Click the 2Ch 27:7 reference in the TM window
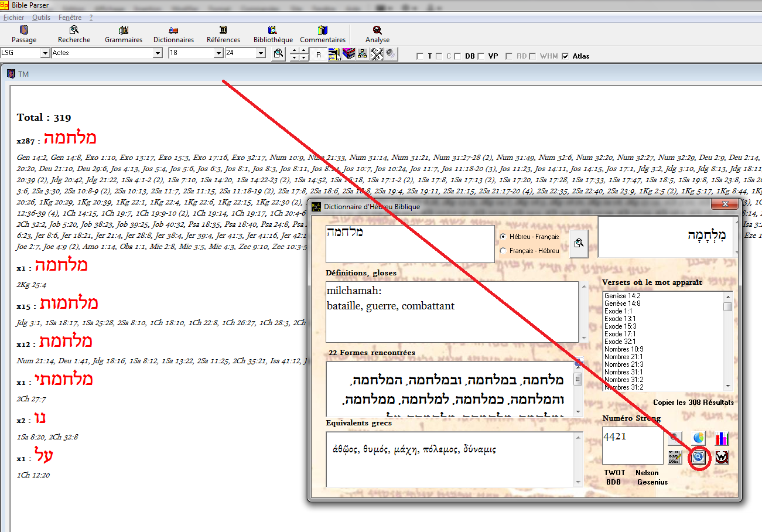Image resolution: width=762 pixels, height=532 pixels. (32, 399)
